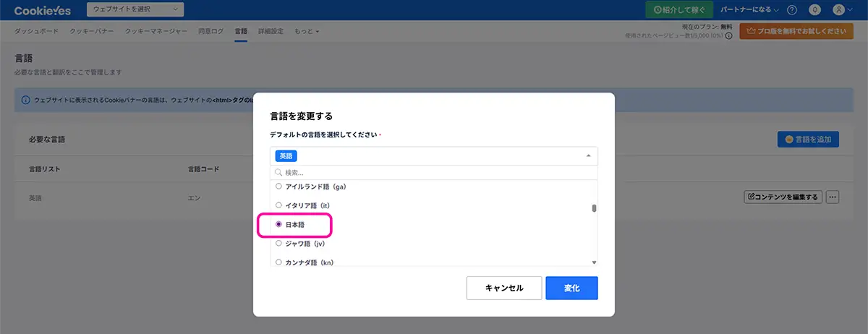Open the notifications bell icon
This screenshot has height=334, width=868.
pos(815,10)
